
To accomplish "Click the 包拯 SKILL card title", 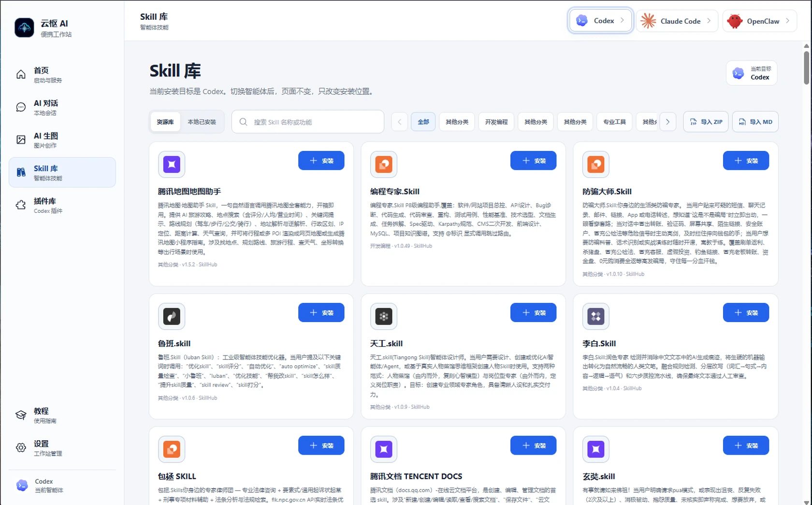I will 177,476.
